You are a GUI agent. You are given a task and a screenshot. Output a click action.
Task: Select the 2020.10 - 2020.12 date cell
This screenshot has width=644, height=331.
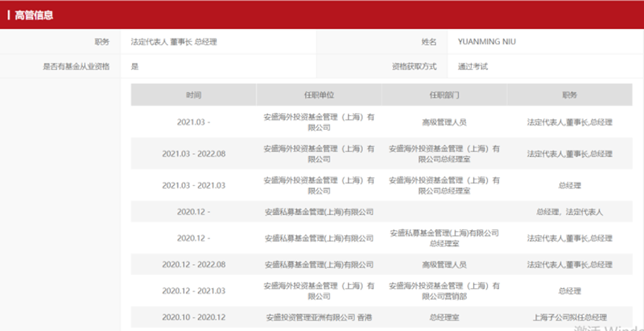coord(193,317)
